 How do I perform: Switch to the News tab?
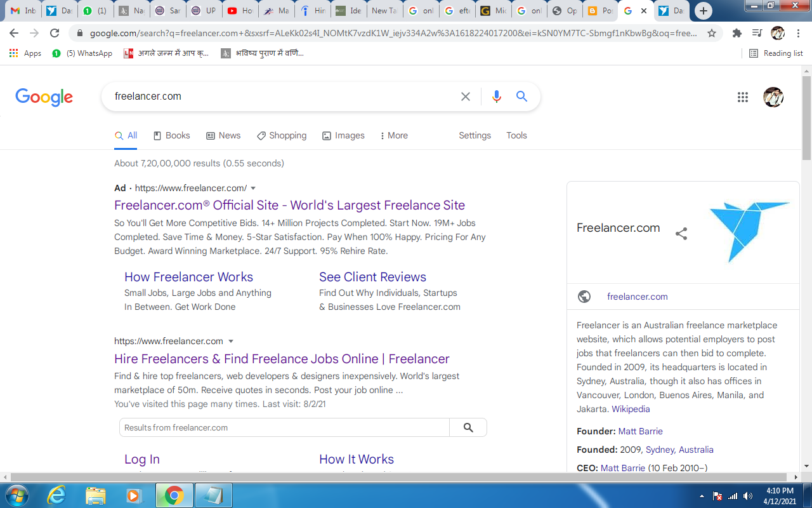click(x=223, y=136)
